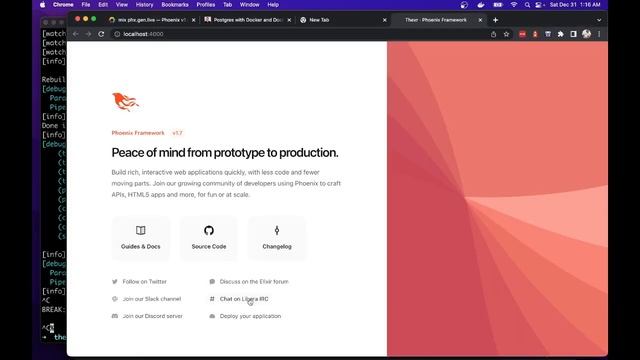Click the cloud icon beside Deploy your application
Image resolution: width=640 pixels, height=360 pixels.
tap(212, 316)
